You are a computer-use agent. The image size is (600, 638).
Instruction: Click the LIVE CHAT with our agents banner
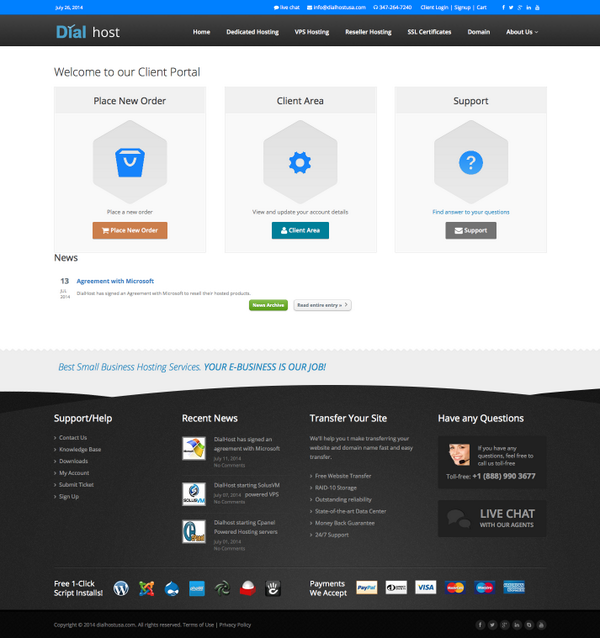(492, 518)
